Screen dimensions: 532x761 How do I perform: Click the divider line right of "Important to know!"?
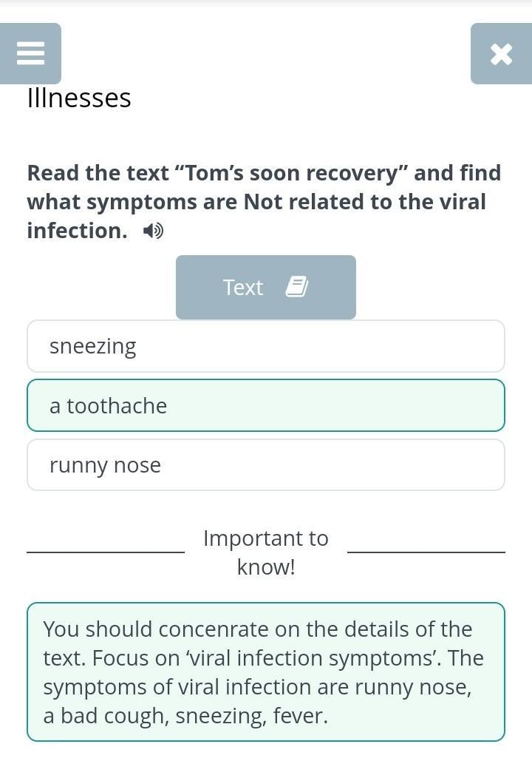pos(426,552)
